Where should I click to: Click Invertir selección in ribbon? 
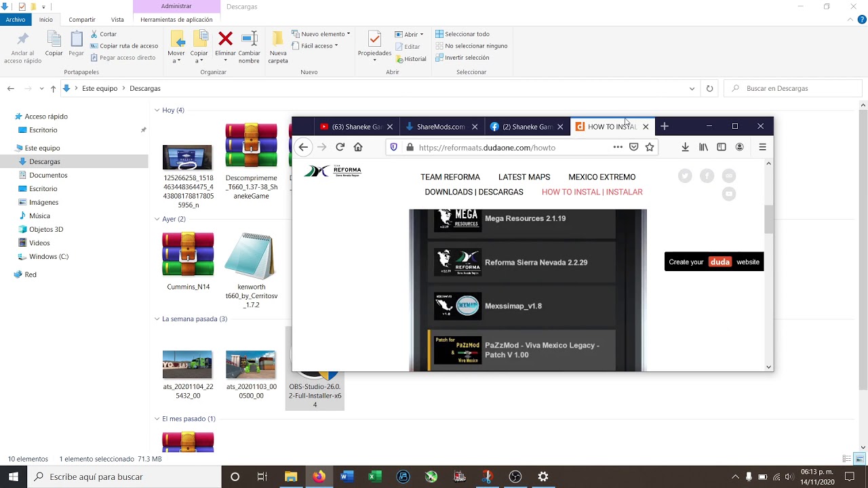point(462,58)
